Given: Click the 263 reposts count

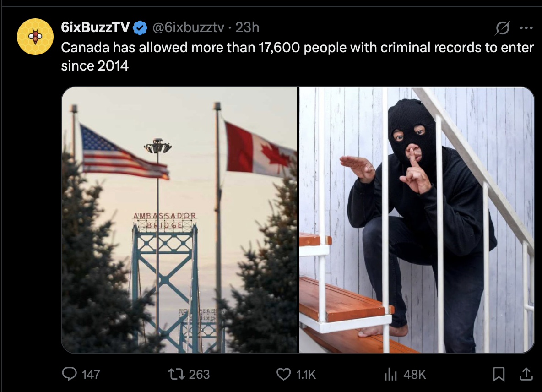Looking at the screenshot, I should (199, 375).
